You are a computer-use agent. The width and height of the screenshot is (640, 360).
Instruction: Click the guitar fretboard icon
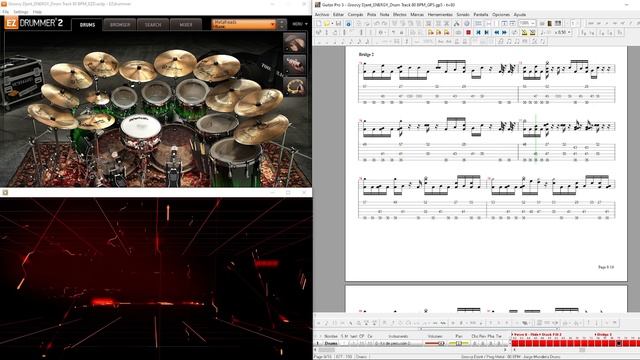(x=549, y=23)
